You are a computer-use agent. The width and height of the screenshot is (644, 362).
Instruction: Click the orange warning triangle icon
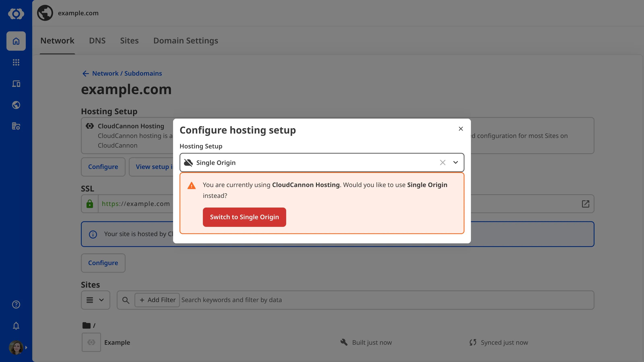192,185
